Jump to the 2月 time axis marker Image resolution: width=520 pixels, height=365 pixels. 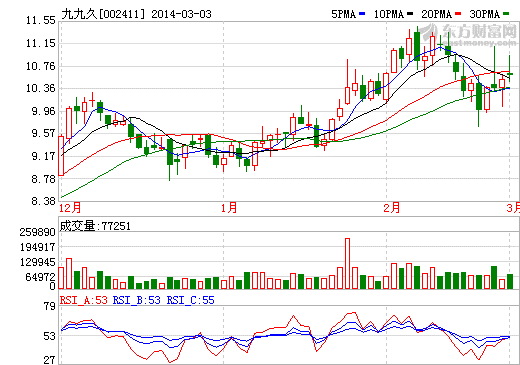pyautogui.click(x=392, y=208)
